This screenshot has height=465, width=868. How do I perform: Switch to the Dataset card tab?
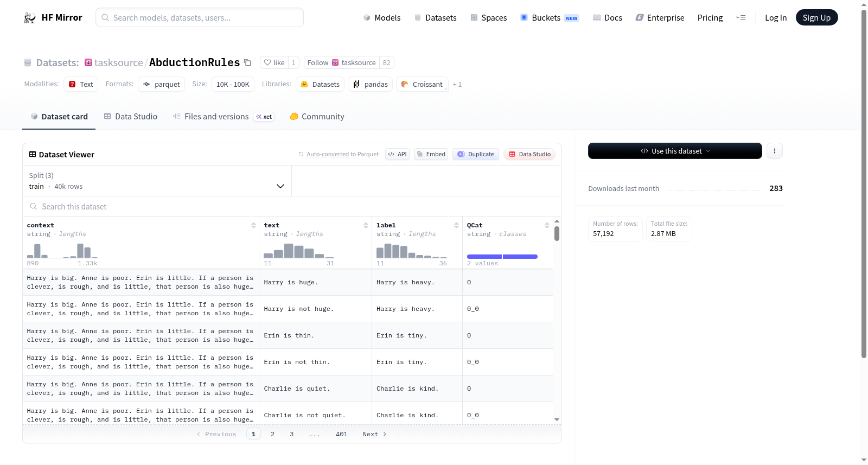tap(59, 117)
